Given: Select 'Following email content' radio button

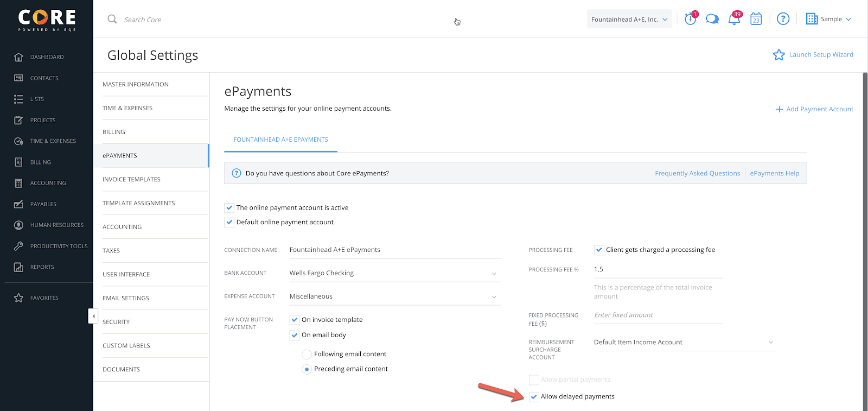Looking at the screenshot, I should point(307,355).
